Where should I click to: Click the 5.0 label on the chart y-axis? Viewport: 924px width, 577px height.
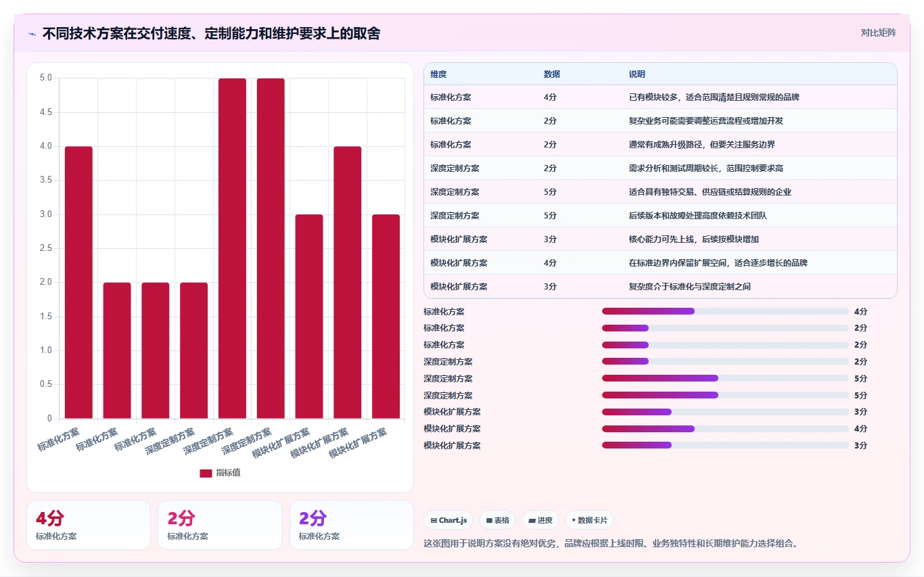click(46, 78)
